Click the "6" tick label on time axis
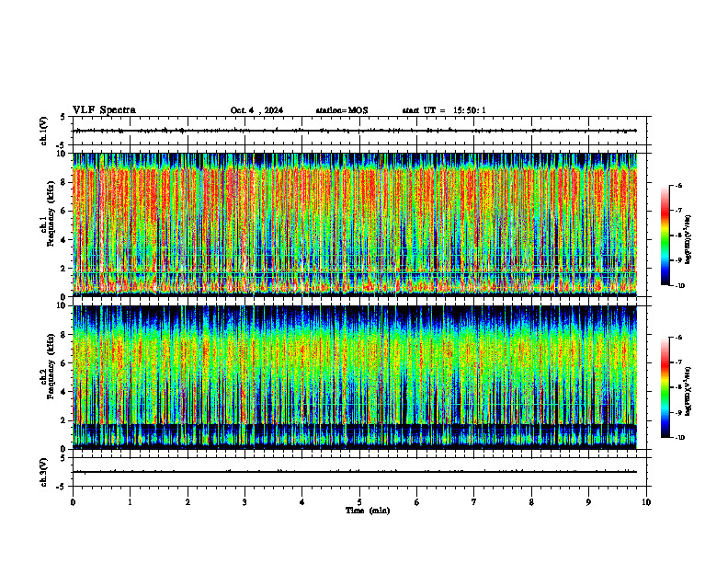Image resolution: width=728 pixels, height=563 pixels. point(417,502)
